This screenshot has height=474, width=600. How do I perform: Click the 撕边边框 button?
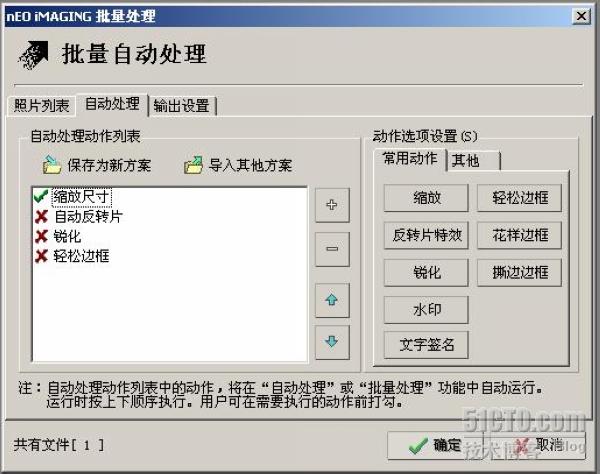(520, 273)
